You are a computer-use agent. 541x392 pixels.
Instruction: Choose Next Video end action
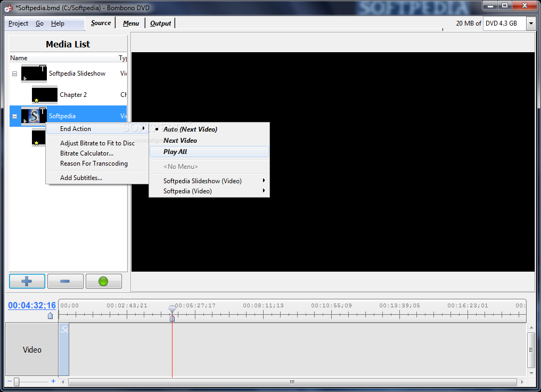tap(209, 141)
